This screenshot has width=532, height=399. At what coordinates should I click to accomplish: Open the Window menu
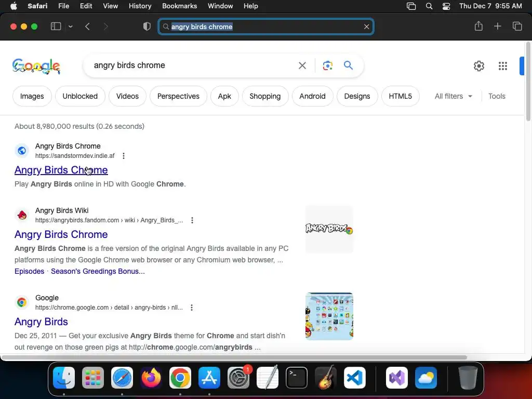(x=220, y=6)
